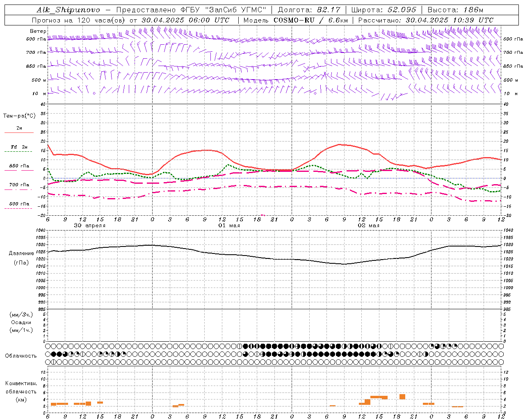The height and width of the screenshot is (420, 525).
Task: Click the Рассчитано: 30.04.2025 10:39 UTC text
Action: [x=426, y=20]
